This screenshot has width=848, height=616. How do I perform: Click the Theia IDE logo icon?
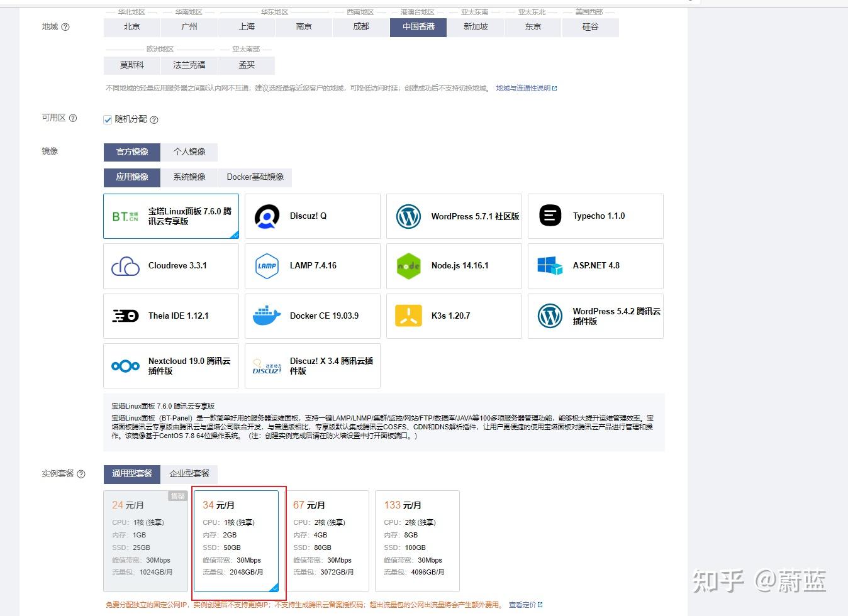click(125, 316)
